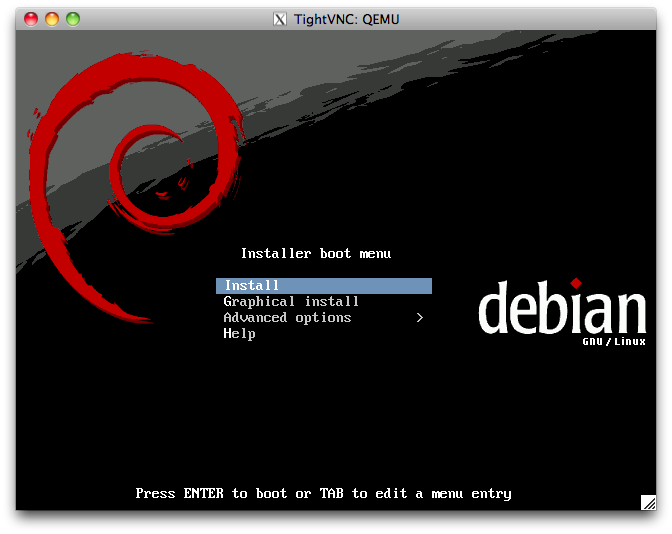
Task: Click the window resize grip icon
Action: (648, 502)
